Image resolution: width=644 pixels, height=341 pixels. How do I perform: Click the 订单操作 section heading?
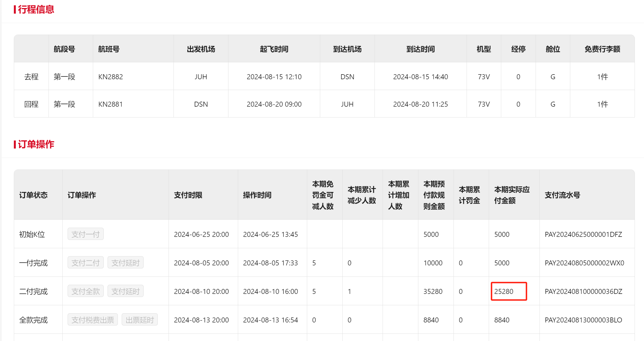coord(36,144)
